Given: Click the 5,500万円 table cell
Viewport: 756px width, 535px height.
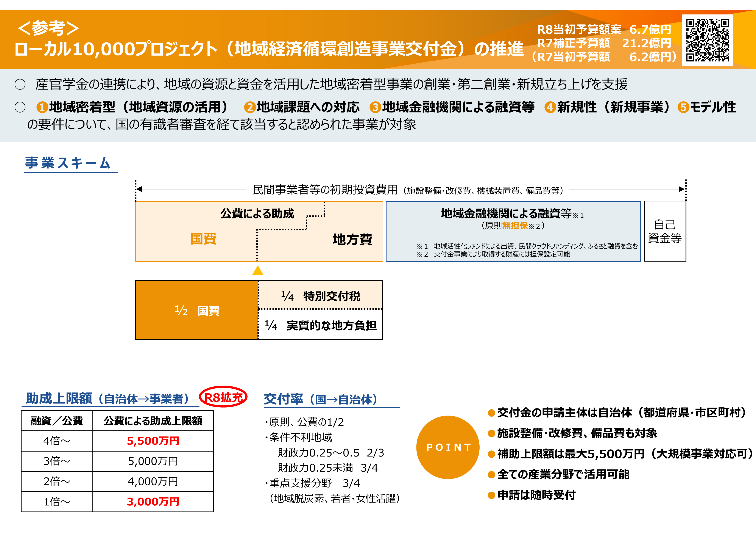Looking at the screenshot, I should click(x=153, y=441).
